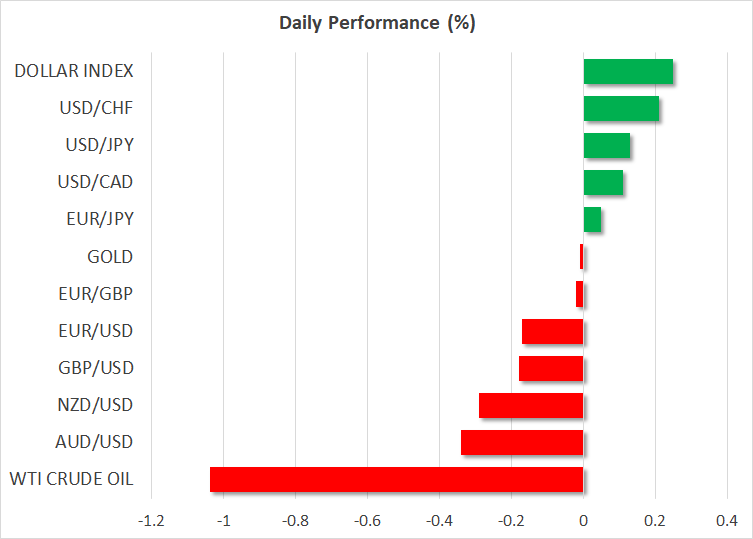
Task: Select the green USD/JPY bar
Action: [x=606, y=146]
